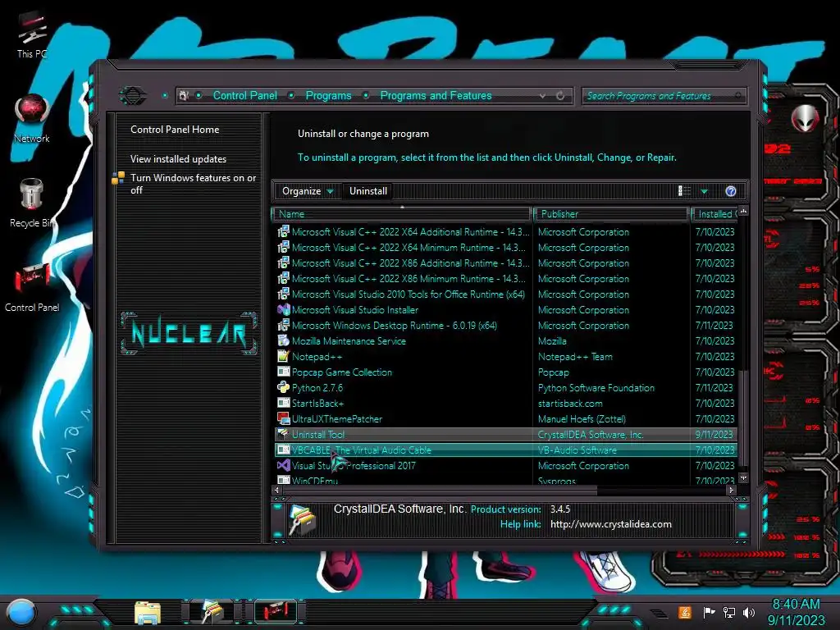Open the address bar history dropdown arrow
This screenshot has height=630, width=840.
(543, 96)
